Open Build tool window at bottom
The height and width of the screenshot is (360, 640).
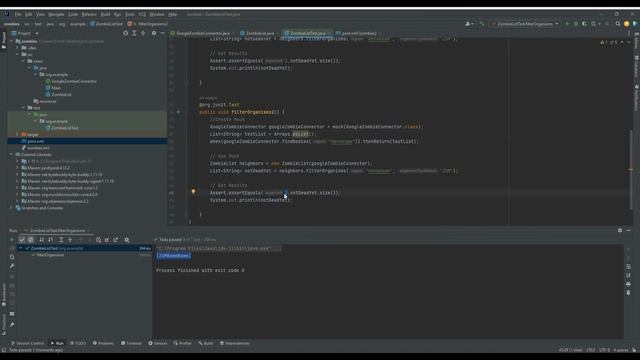tap(206, 343)
